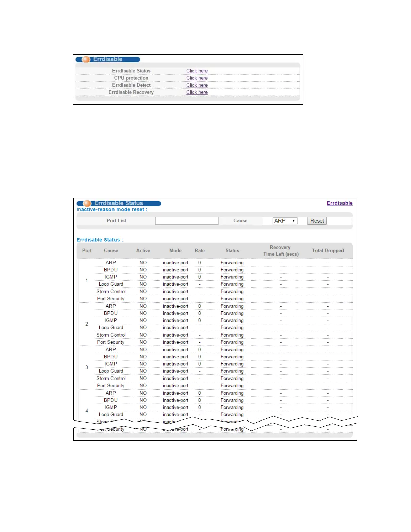Click BPDU cause in port 4 rows
This screenshot has width=411, height=532.
(x=111, y=400)
